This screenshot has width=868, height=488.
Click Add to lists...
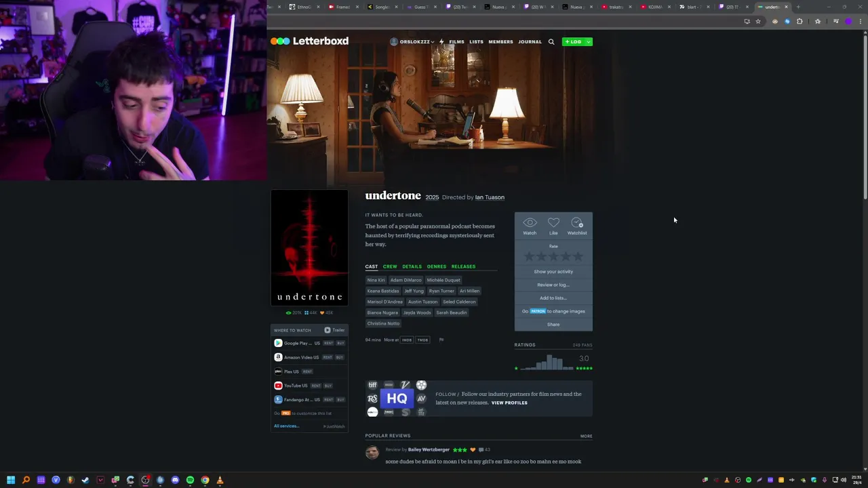tap(553, 298)
